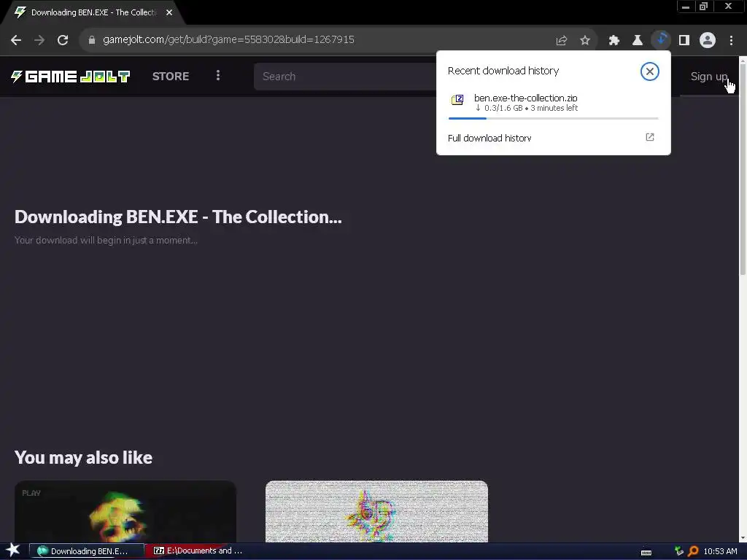The height and width of the screenshot is (560, 747).
Task: Open the second recommended game with static thumbnail
Action: point(376,511)
